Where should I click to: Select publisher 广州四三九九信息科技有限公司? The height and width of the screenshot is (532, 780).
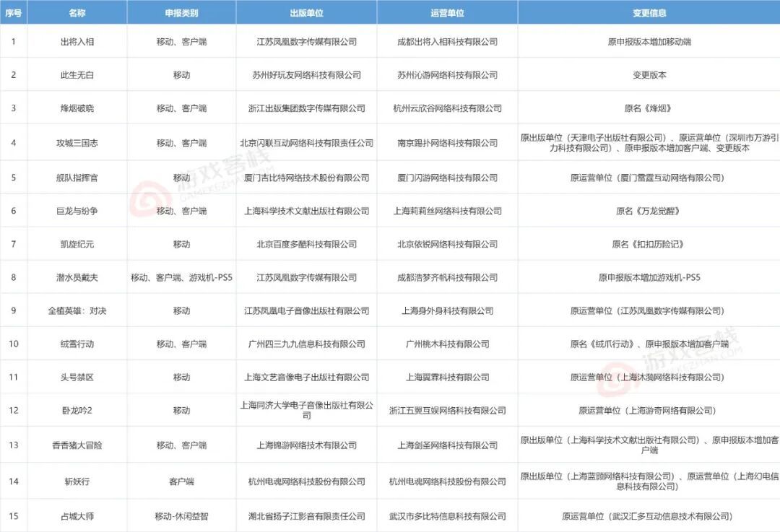pyautogui.click(x=306, y=344)
